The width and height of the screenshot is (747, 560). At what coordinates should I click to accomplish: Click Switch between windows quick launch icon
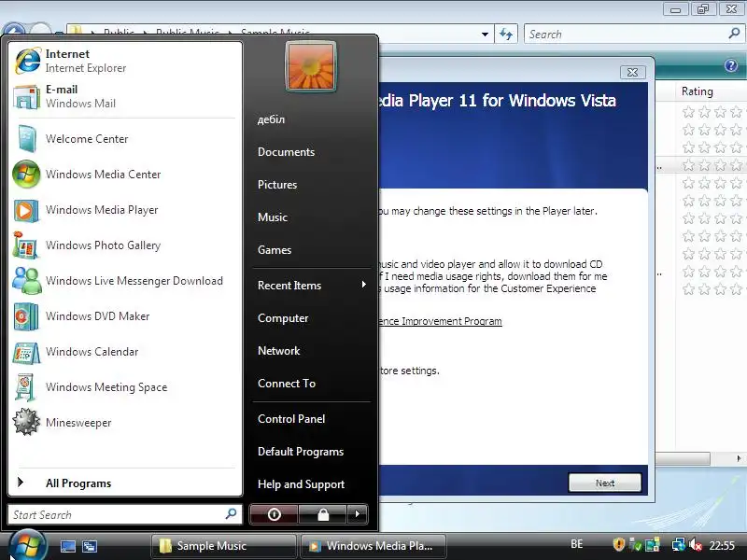click(90, 546)
